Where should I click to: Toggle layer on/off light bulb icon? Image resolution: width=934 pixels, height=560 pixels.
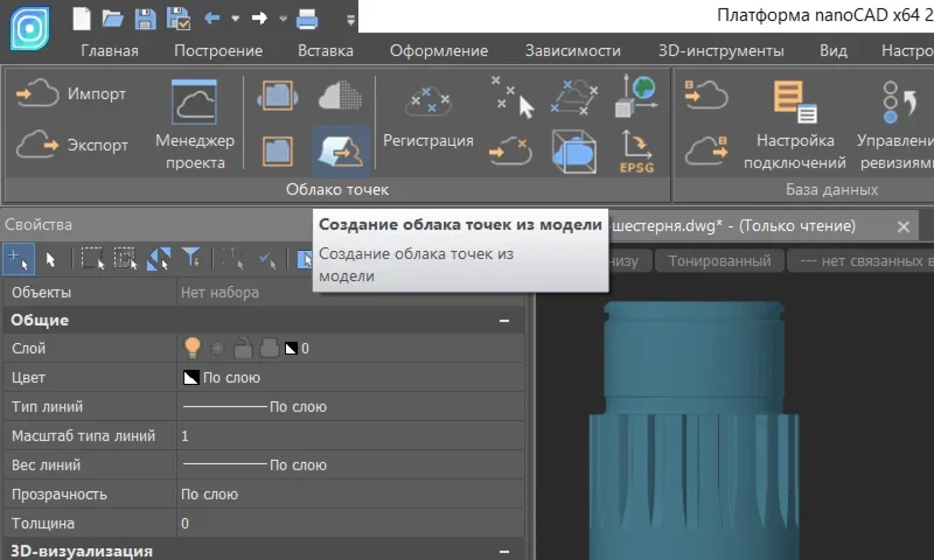(192, 348)
